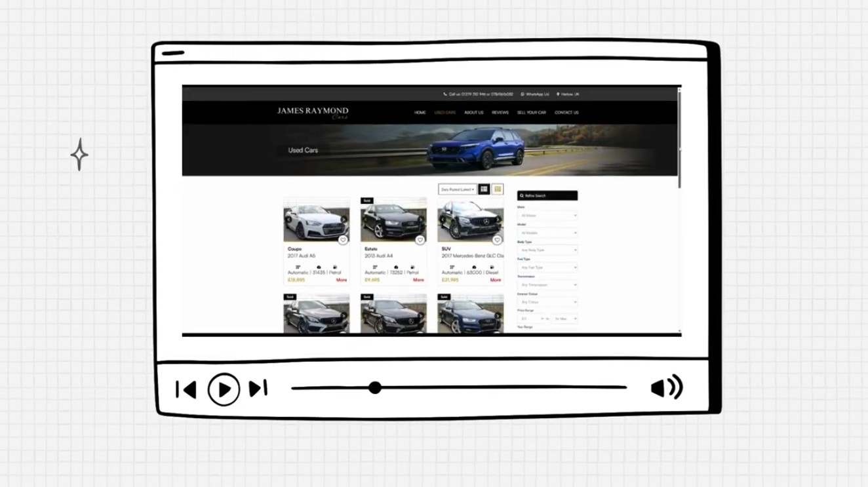Image resolution: width=868 pixels, height=487 pixels.
Task: Switch to grid view layout
Action: tap(498, 189)
